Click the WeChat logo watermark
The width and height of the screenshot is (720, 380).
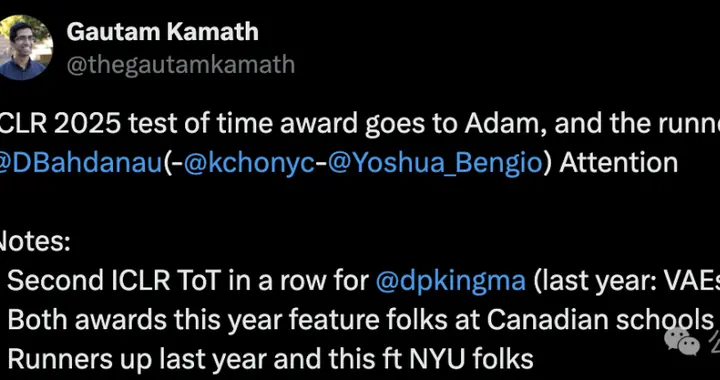[682, 342]
